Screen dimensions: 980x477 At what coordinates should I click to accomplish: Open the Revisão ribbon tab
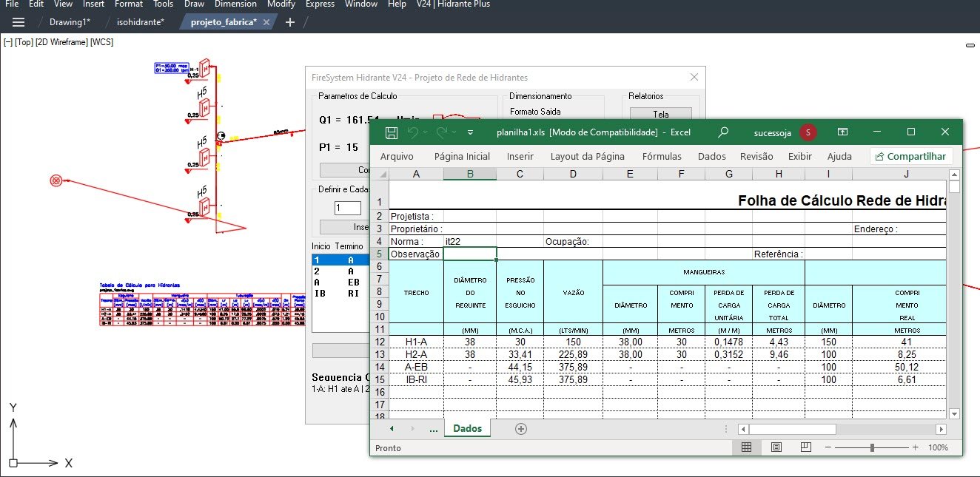click(x=756, y=156)
